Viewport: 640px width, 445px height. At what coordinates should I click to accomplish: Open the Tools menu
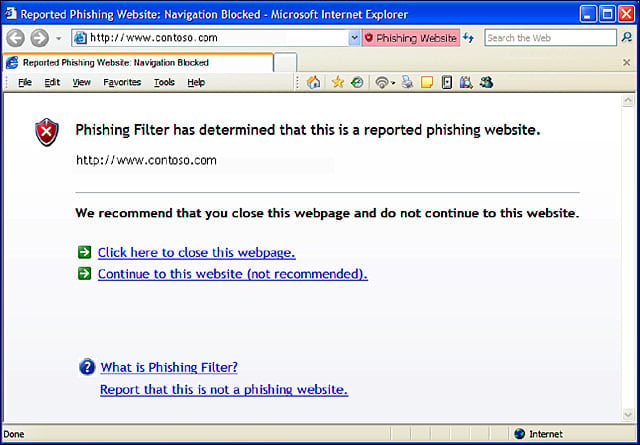coord(164,82)
